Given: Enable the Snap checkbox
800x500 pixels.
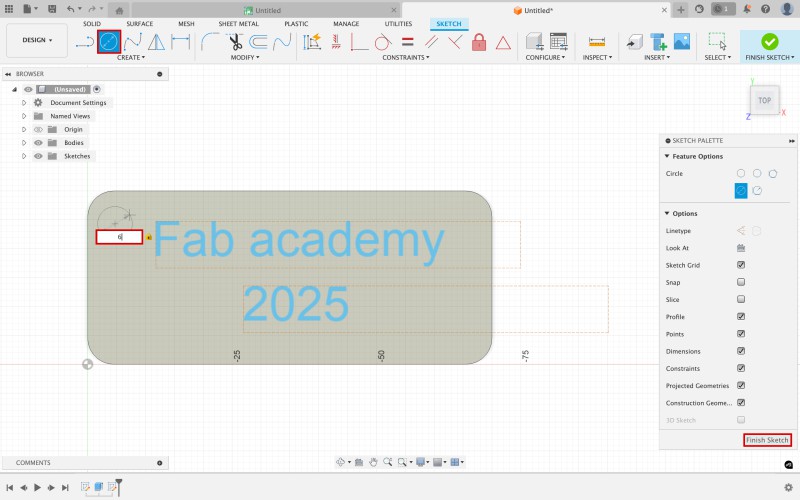Looking at the screenshot, I should pyautogui.click(x=741, y=282).
